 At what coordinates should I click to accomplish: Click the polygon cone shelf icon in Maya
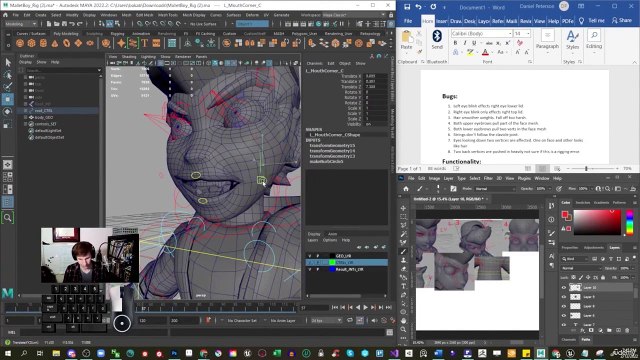pos(55,43)
